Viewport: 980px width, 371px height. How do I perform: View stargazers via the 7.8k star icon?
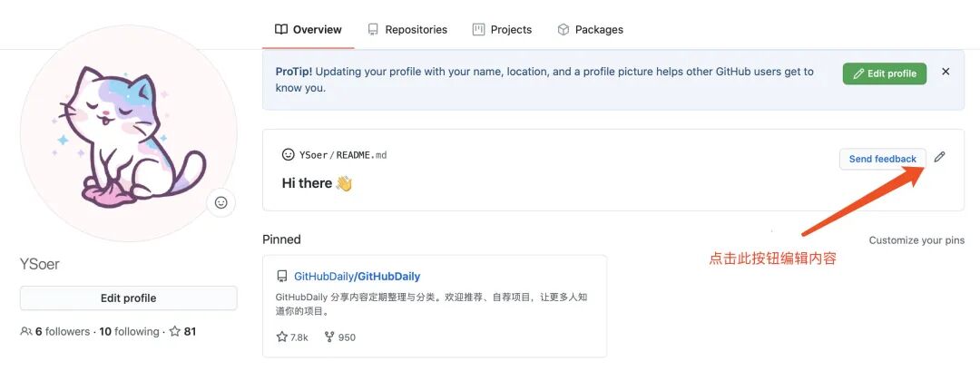[282, 337]
